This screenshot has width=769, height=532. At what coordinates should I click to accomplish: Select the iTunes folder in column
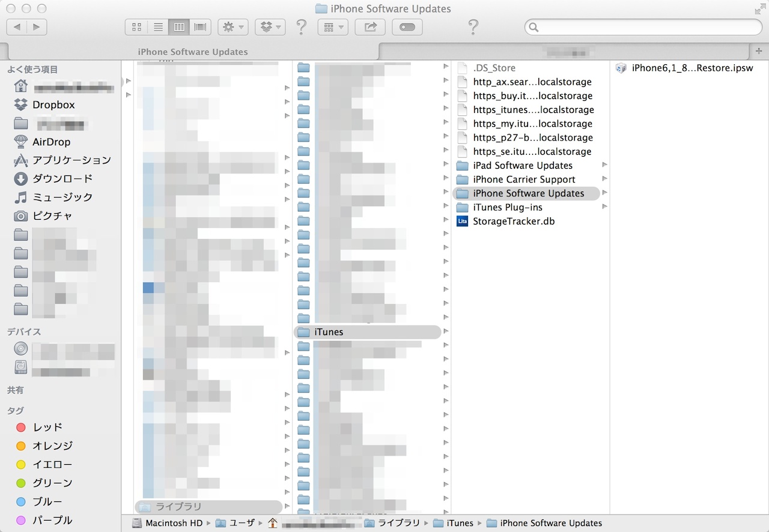[367, 332]
